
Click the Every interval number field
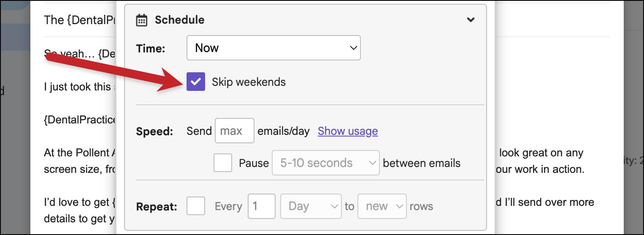click(262, 206)
